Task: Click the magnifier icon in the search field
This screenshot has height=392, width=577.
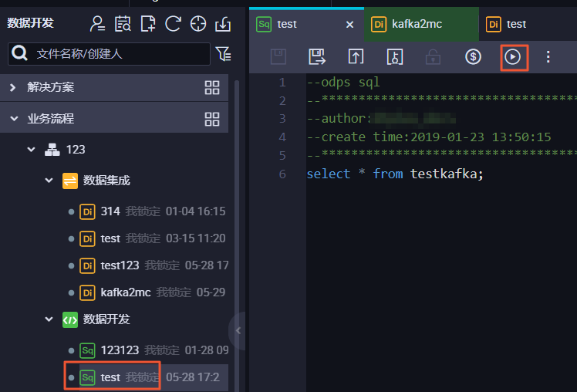Action: tap(19, 53)
